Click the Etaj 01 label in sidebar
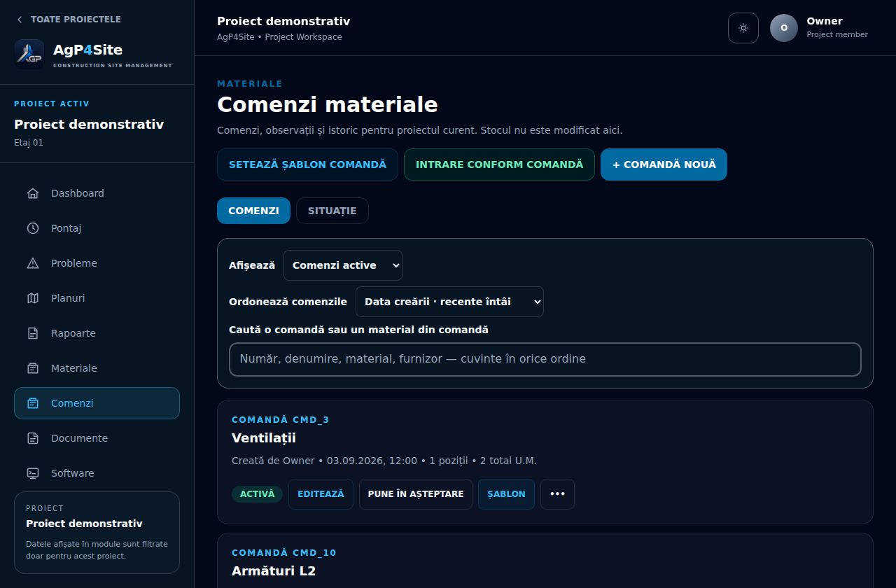This screenshot has height=588, width=896. point(29,143)
